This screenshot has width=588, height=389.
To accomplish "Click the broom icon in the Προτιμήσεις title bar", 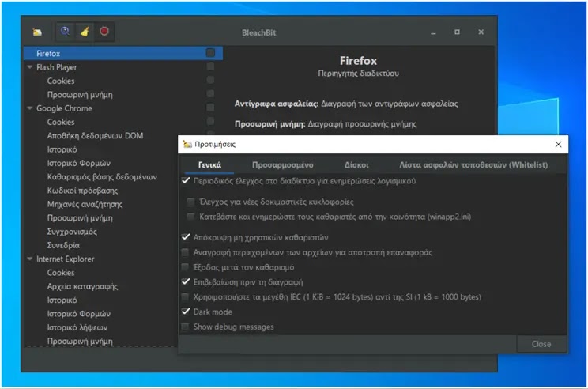I will (x=187, y=144).
